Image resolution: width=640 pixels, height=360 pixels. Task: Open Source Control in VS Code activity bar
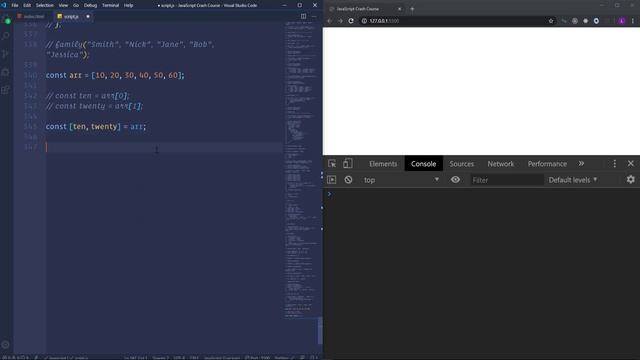(x=6, y=54)
